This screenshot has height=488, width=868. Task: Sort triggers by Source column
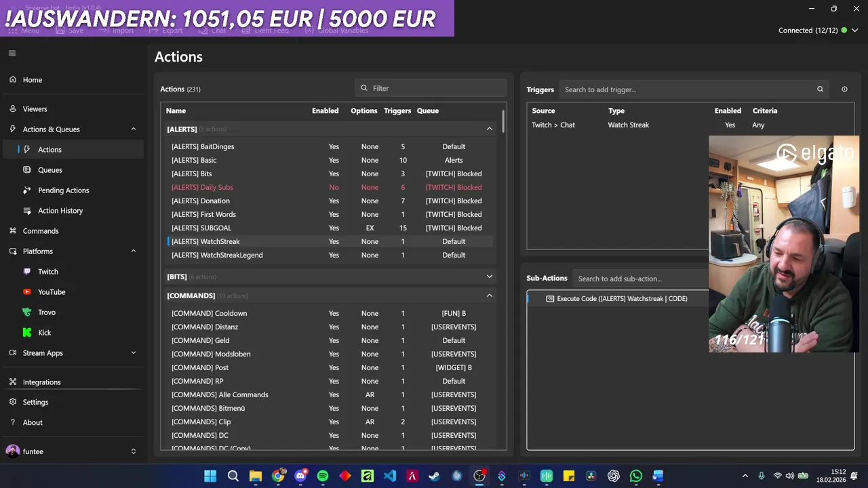[x=543, y=110]
